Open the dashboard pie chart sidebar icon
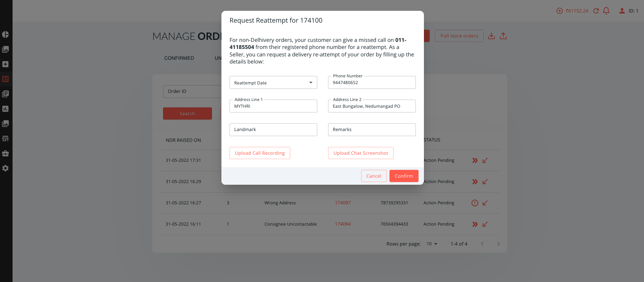 (x=5, y=34)
